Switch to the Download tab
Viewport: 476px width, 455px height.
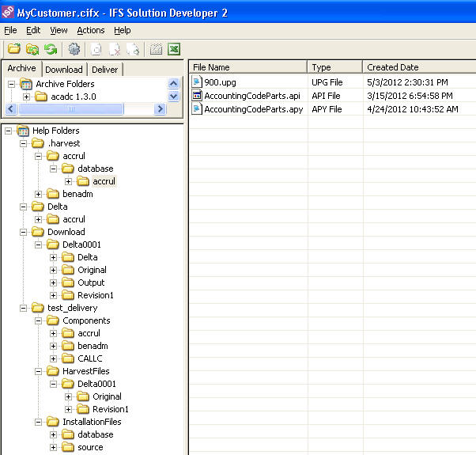point(64,70)
